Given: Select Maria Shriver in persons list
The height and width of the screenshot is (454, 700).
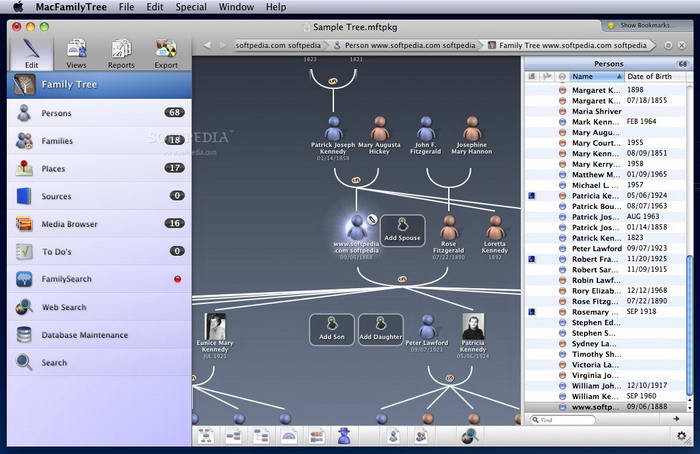Looking at the screenshot, I should (595, 111).
